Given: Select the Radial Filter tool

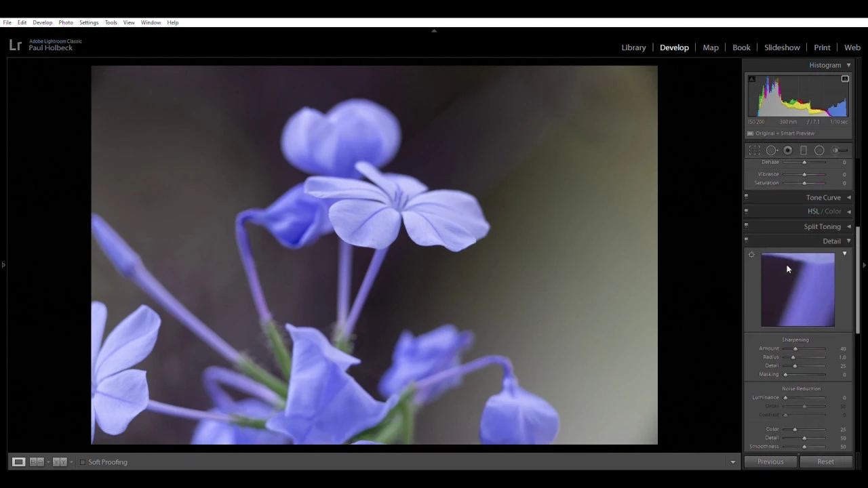Looking at the screenshot, I should (819, 150).
